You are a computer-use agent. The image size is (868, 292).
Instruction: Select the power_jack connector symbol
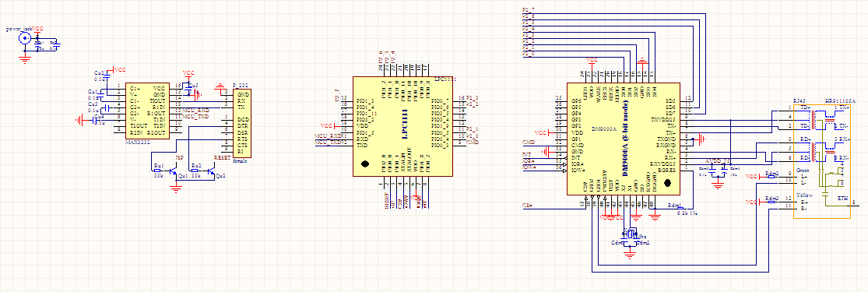tap(24, 38)
